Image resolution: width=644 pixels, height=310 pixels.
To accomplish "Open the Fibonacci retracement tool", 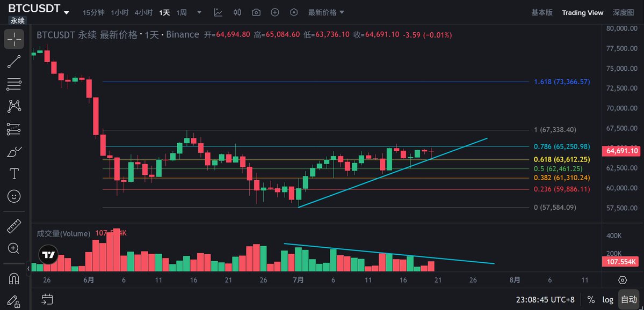I will (x=14, y=84).
